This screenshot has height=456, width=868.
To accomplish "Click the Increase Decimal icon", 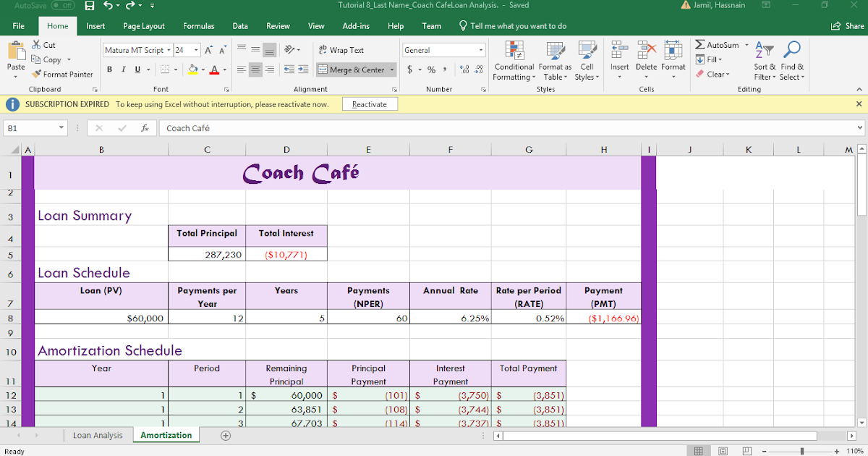I will [x=465, y=69].
